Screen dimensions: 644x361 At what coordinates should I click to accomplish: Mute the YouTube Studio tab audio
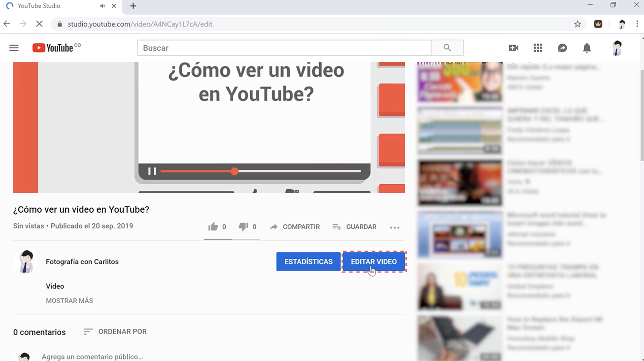pyautogui.click(x=102, y=6)
